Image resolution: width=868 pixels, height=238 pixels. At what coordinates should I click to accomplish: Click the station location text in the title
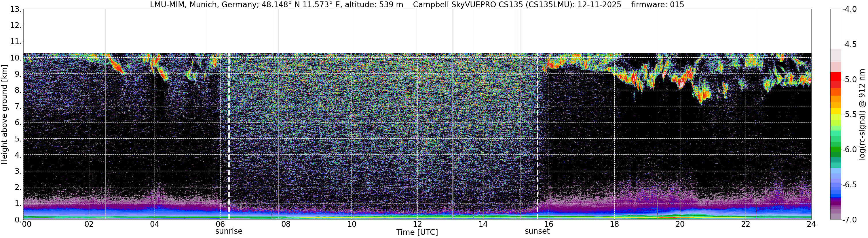tap(276, 4)
